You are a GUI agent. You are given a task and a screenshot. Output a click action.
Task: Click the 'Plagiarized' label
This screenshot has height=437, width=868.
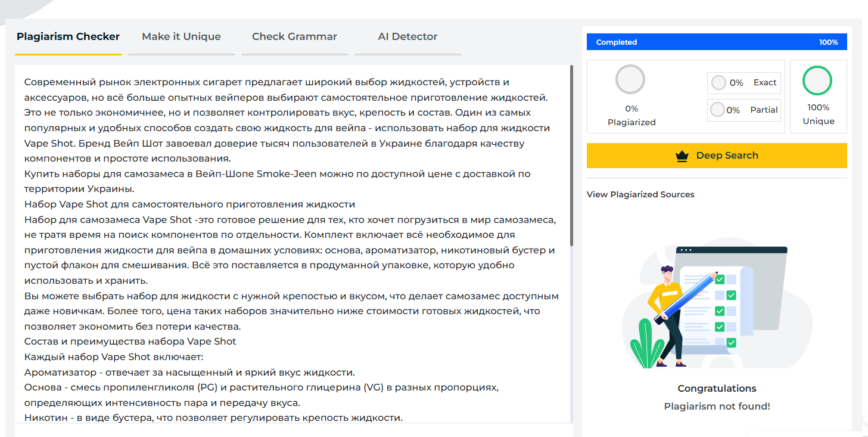(x=631, y=122)
